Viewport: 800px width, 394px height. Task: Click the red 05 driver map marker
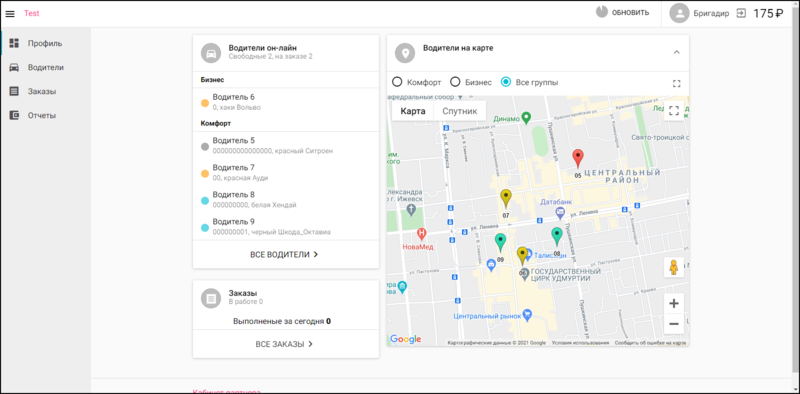(578, 159)
